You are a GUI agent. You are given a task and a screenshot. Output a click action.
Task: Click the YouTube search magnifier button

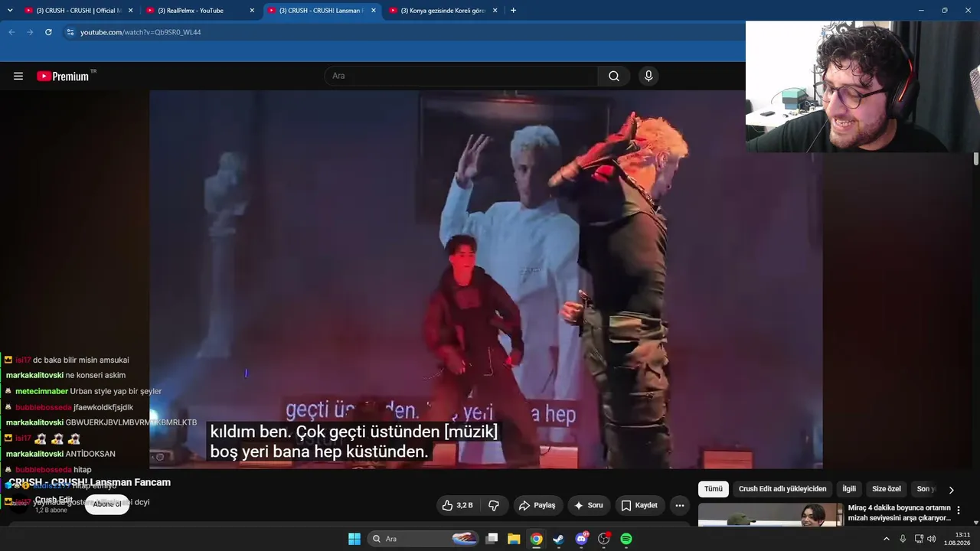(x=614, y=76)
